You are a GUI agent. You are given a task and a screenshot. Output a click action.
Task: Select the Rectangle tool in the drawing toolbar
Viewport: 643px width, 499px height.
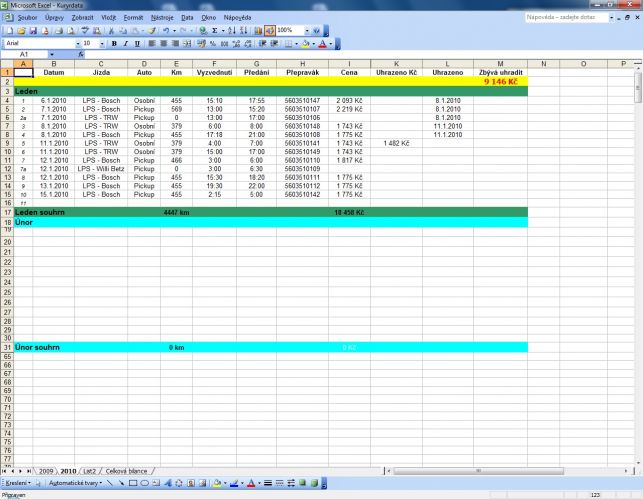133,483
